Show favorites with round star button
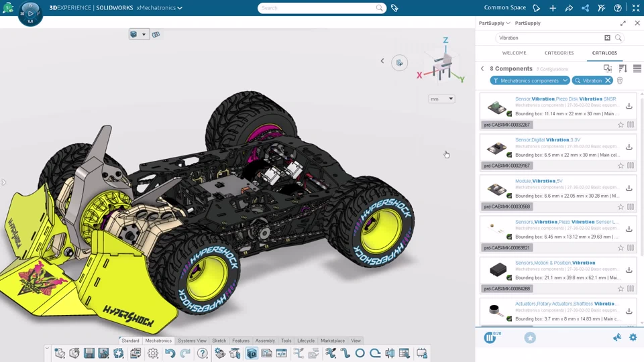 (530, 338)
